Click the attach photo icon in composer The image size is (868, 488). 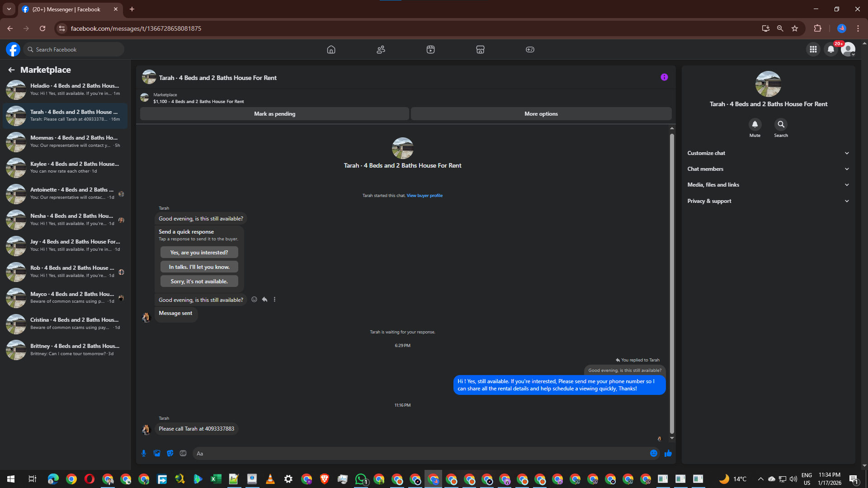pyautogui.click(x=157, y=453)
